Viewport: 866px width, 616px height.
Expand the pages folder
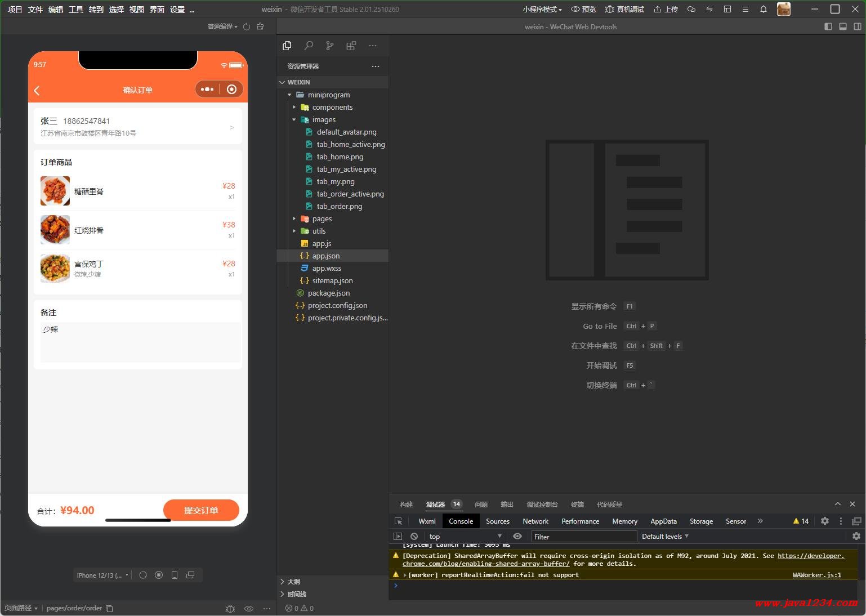(x=322, y=219)
